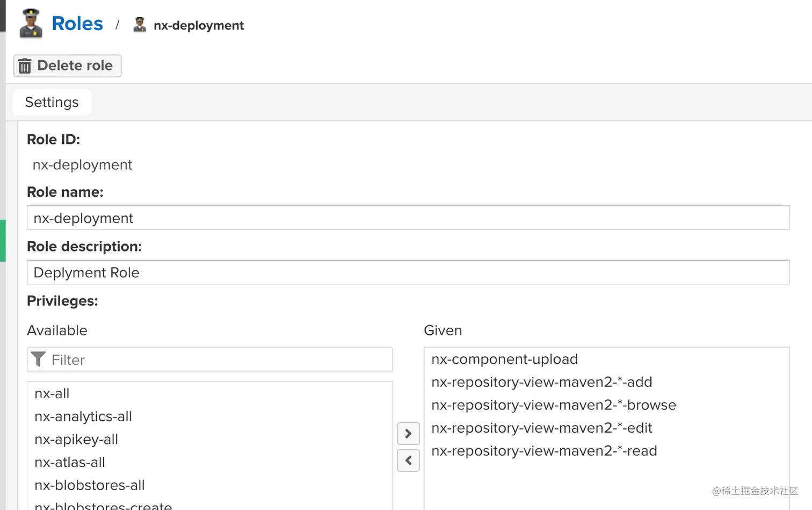Screen dimensions: 812x510
Task: Click the Roles officer icon
Action: 31,24
